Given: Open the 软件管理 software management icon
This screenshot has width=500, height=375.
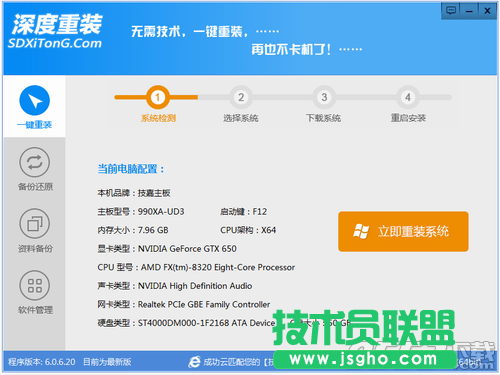Looking at the screenshot, I should pos(35,285).
